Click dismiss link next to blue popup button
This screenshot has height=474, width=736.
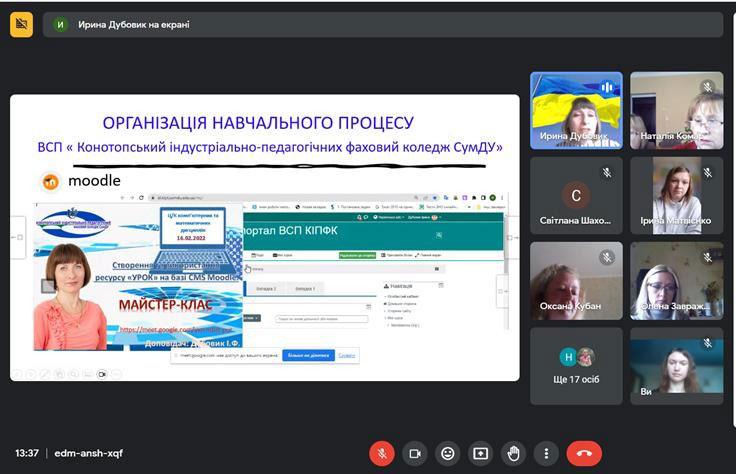[x=347, y=355]
